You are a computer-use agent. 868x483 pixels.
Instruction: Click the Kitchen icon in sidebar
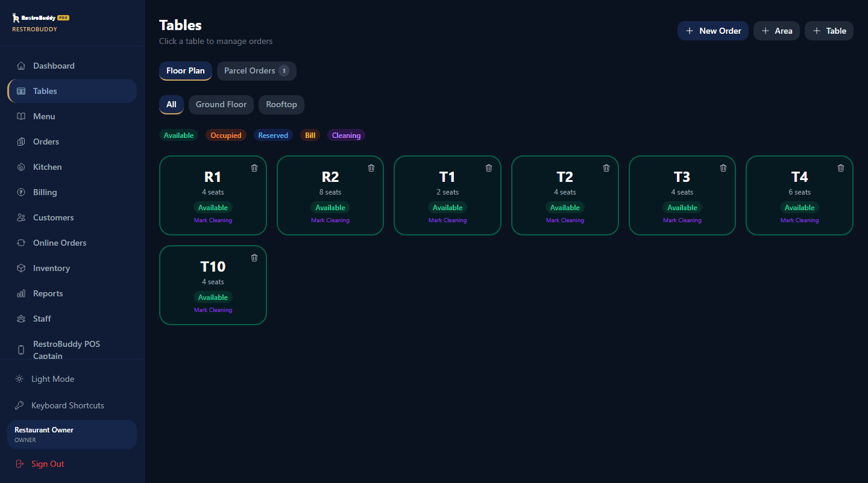(x=21, y=167)
